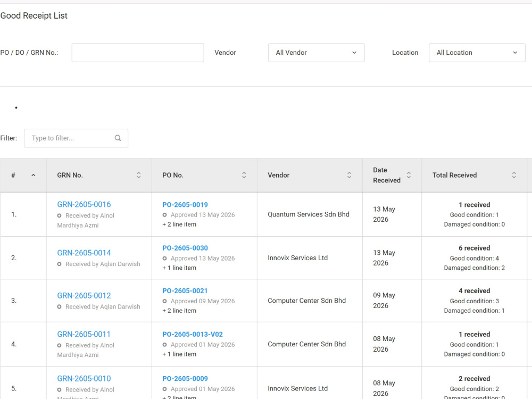Open the All Vendor dropdown

(x=316, y=53)
